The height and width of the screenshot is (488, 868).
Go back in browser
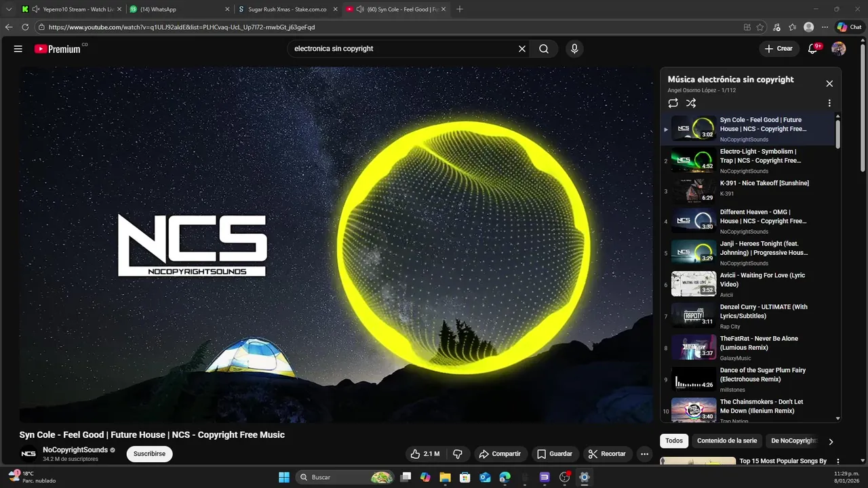tap(9, 27)
